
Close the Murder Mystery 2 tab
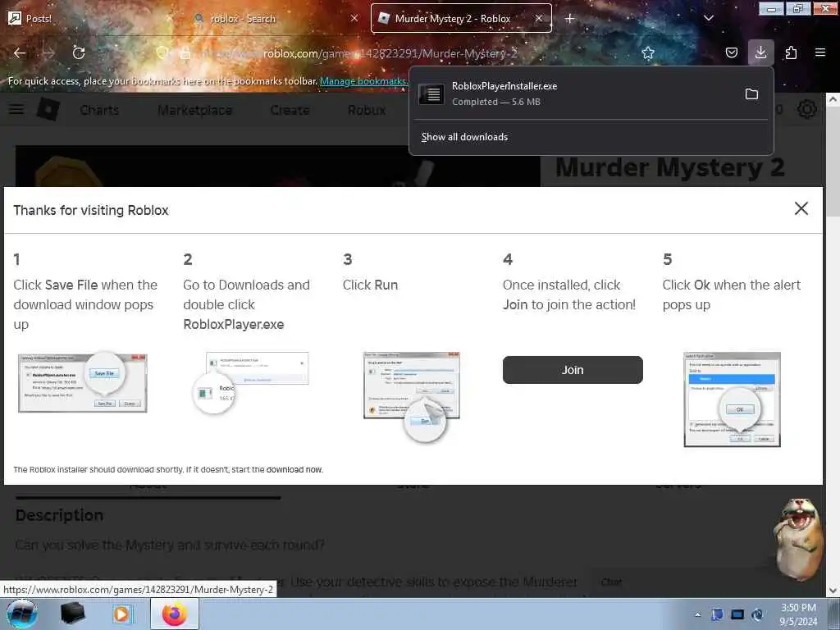539,18
